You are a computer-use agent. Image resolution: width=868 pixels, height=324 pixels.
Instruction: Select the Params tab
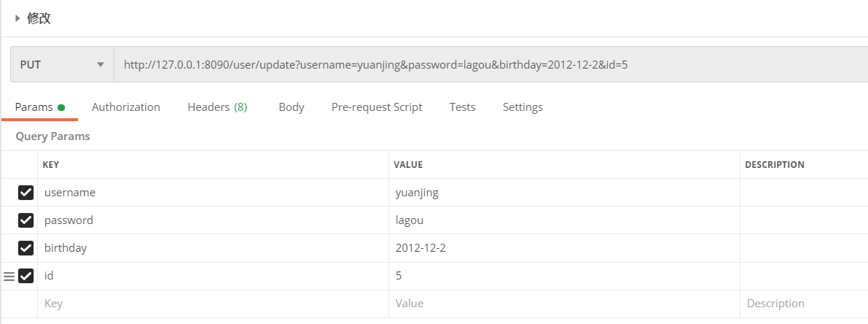pyautogui.click(x=34, y=107)
